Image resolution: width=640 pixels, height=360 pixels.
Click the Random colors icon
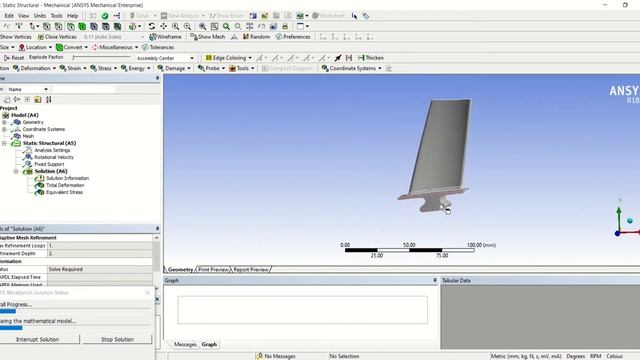[x=256, y=37]
